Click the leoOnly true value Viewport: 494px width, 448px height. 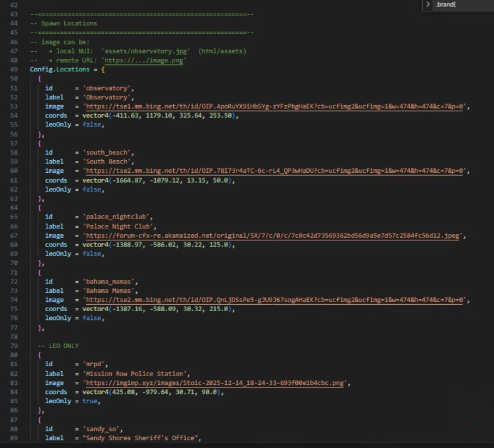(90, 401)
